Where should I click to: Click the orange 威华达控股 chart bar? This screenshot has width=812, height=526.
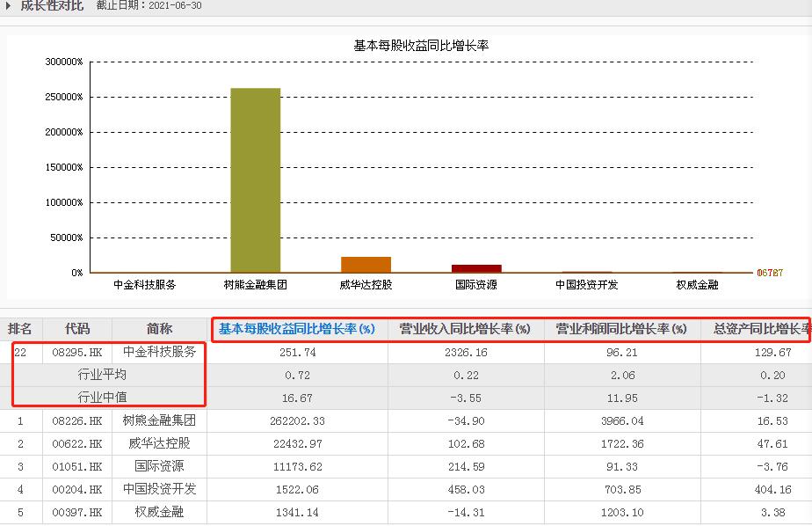point(366,265)
